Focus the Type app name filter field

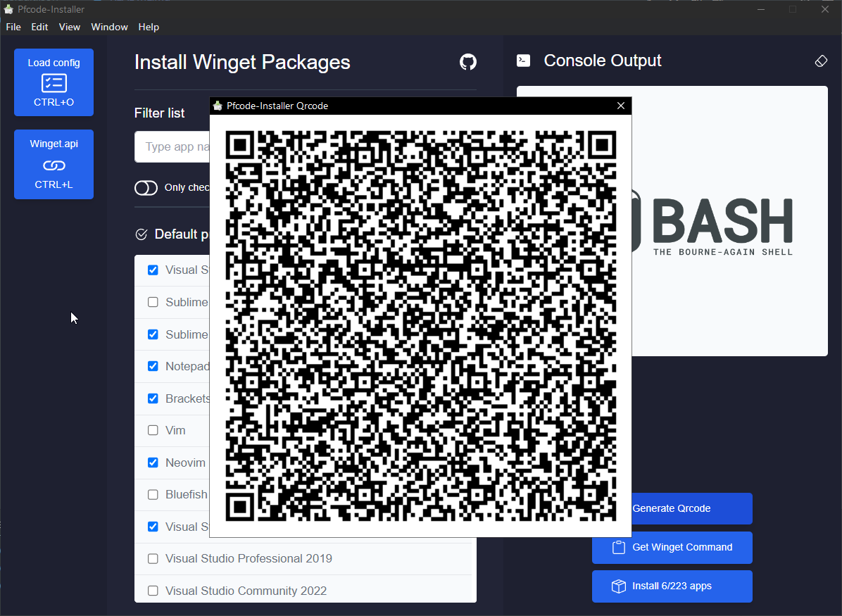pos(172,146)
